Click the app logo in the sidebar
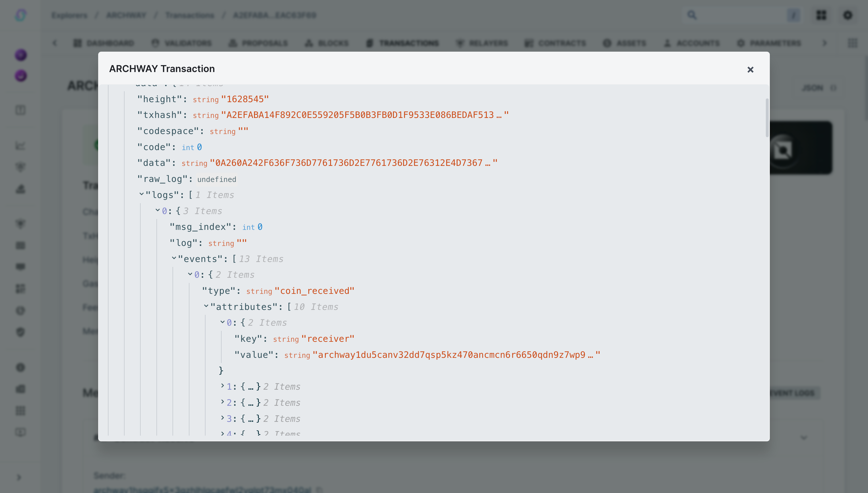The width and height of the screenshot is (868, 493). point(21,15)
